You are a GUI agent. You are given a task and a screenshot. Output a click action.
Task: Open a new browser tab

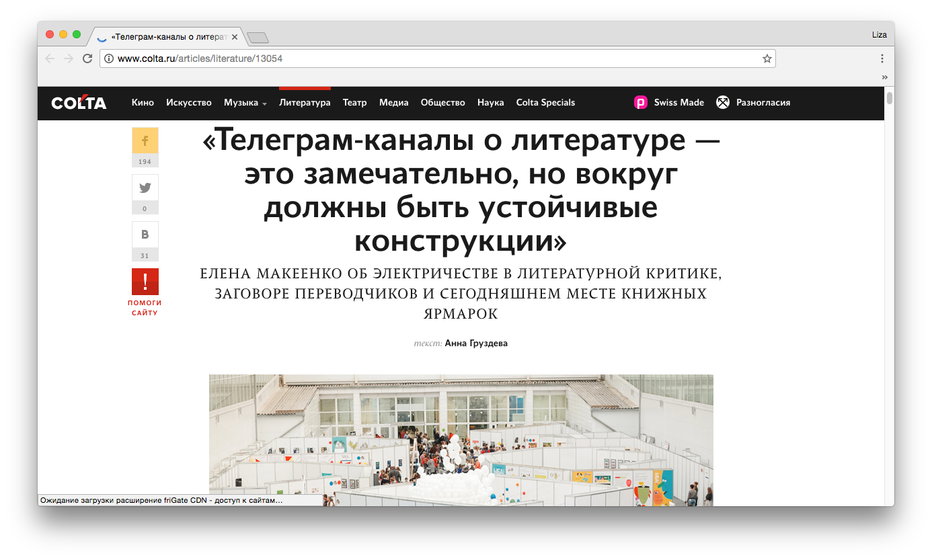[258, 38]
